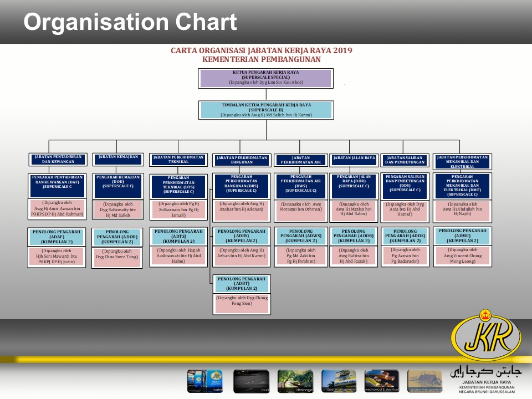This screenshot has height=399, width=532.
Task: Select Pengarah Perkhidmatan Bangunan (DBS) box
Action: pos(241,186)
